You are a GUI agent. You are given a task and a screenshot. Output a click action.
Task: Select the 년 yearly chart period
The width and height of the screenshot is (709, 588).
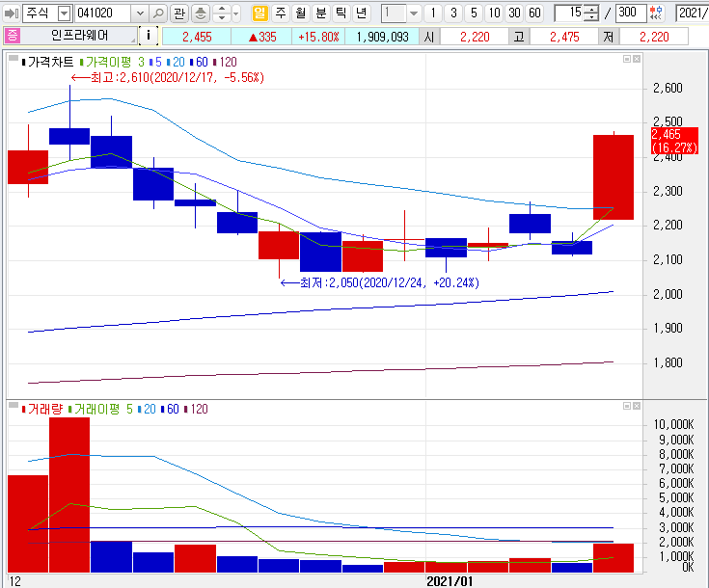pyautogui.click(x=361, y=13)
